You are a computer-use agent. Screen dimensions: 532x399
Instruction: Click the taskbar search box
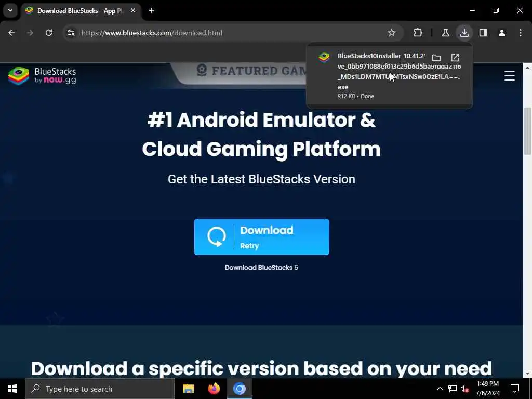click(x=100, y=389)
